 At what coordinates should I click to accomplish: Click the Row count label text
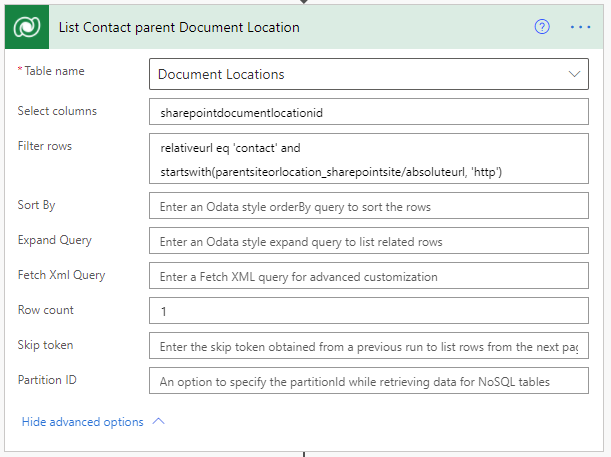[x=46, y=310]
